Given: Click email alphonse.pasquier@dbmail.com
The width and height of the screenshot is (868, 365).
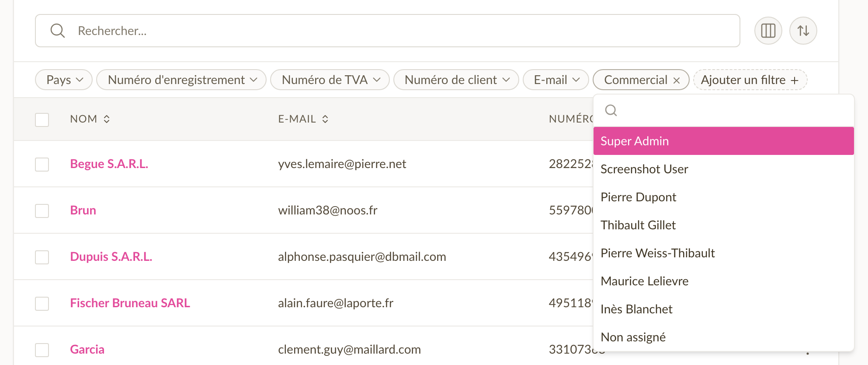Looking at the screenshot, I should click(362, 256).
